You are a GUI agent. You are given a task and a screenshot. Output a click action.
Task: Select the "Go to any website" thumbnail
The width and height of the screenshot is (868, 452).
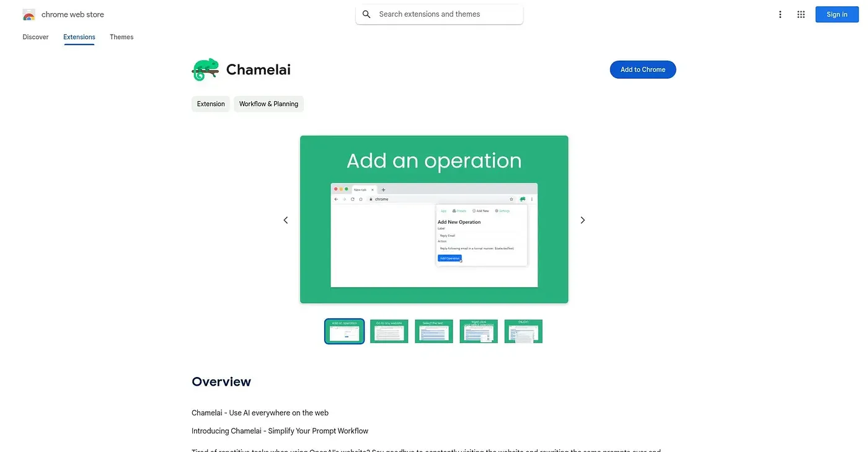click(x=389, y=331)
